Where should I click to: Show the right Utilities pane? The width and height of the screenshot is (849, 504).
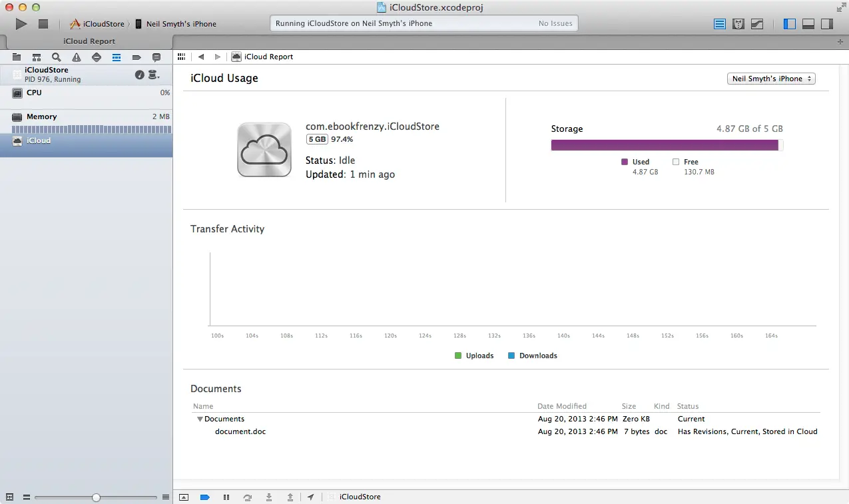[827, 24]
